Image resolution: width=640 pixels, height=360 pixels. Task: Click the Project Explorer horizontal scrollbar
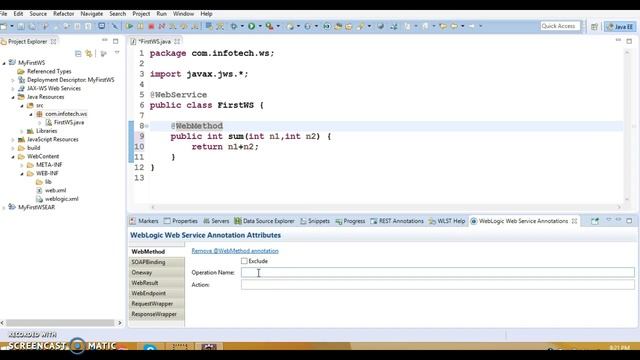pyautogui.click(x=61, y=323)
